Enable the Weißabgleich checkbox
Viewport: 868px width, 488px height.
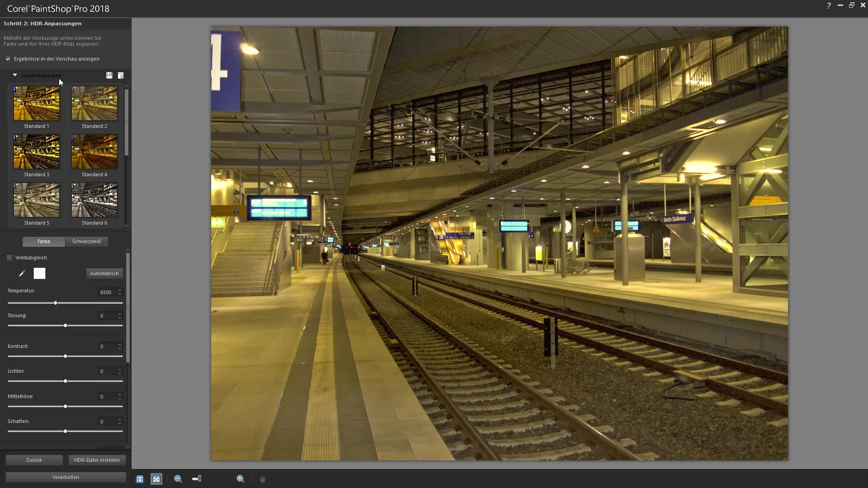tap(9, 258)
